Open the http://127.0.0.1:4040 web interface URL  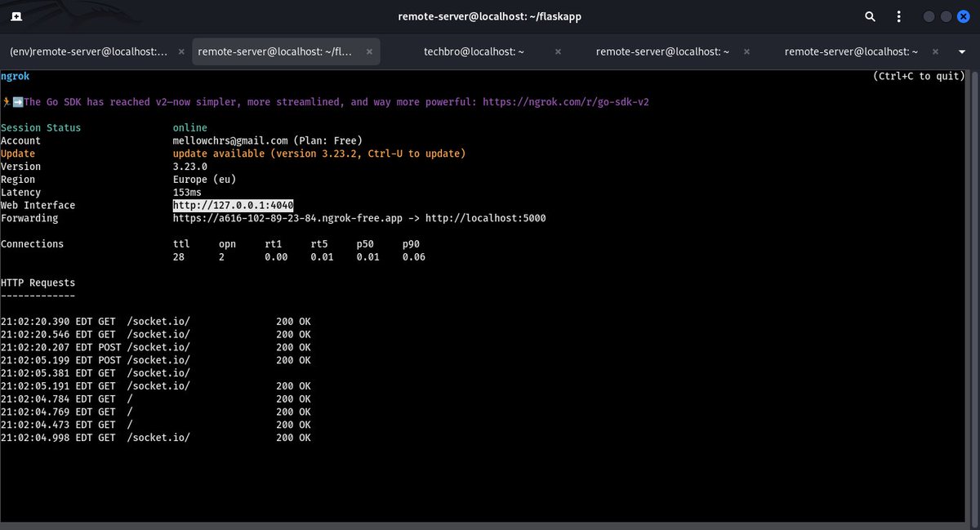point(233,205)
